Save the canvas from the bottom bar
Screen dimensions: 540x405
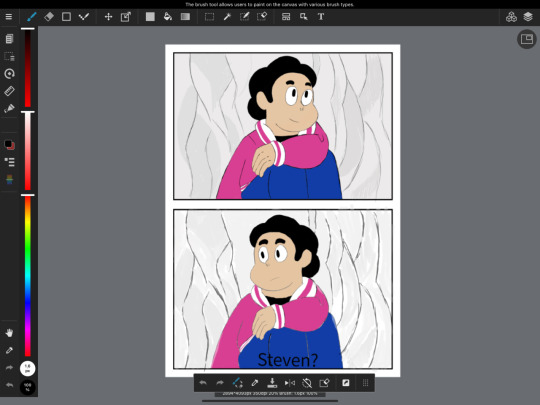click(x=272, y=383)
